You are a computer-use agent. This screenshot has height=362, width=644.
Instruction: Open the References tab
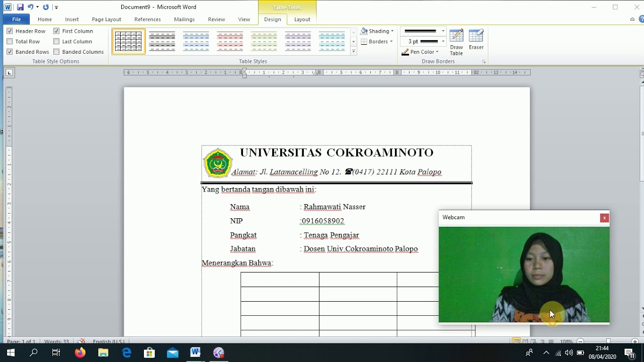(x=147, y=19)
